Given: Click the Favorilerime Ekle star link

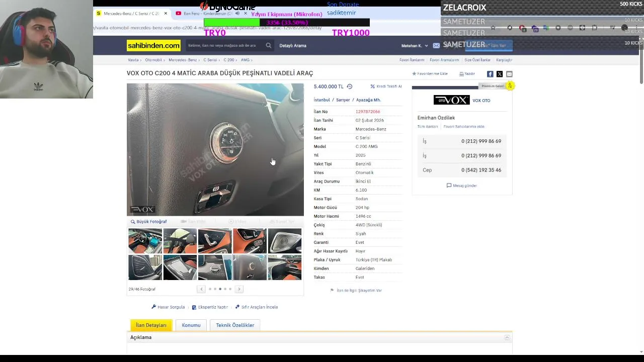Looking at the screenshot, I should click(430, 74).
